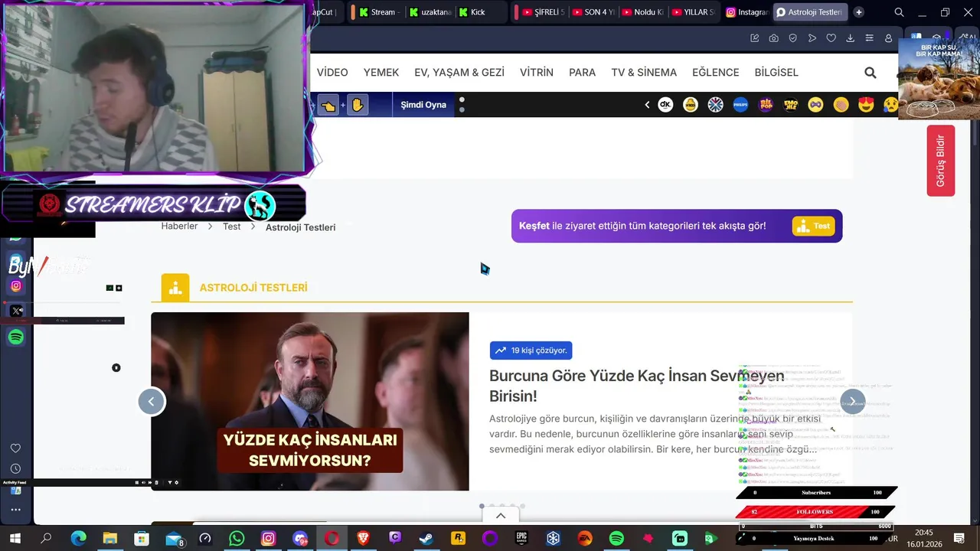Click the Haberler breadcrumb link
Image resolution: width=980 pixels, height=551 pixels.
point(179,227)
